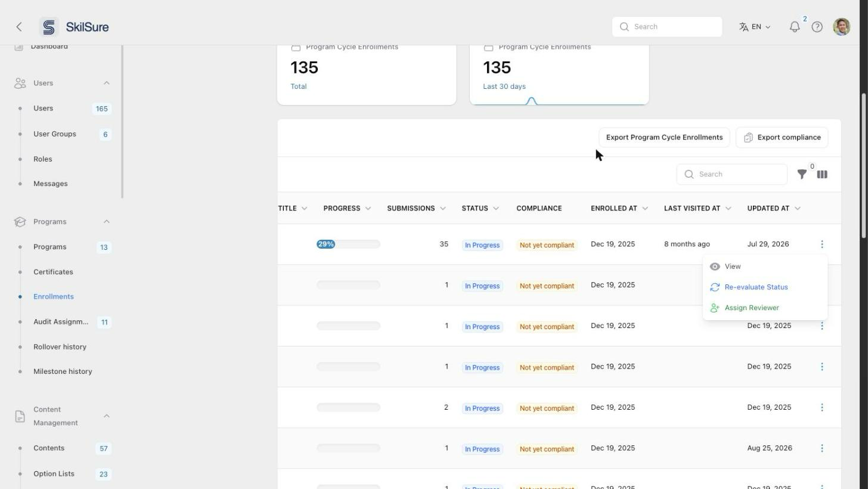This screenshot has width=868, height=489.
Task: Open EN language dropdown
Action: tap(755, 27)
